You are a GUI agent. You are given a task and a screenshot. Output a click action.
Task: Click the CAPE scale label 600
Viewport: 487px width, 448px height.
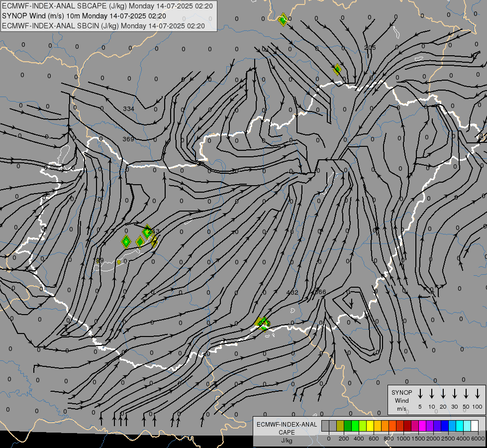coord(374,439)
